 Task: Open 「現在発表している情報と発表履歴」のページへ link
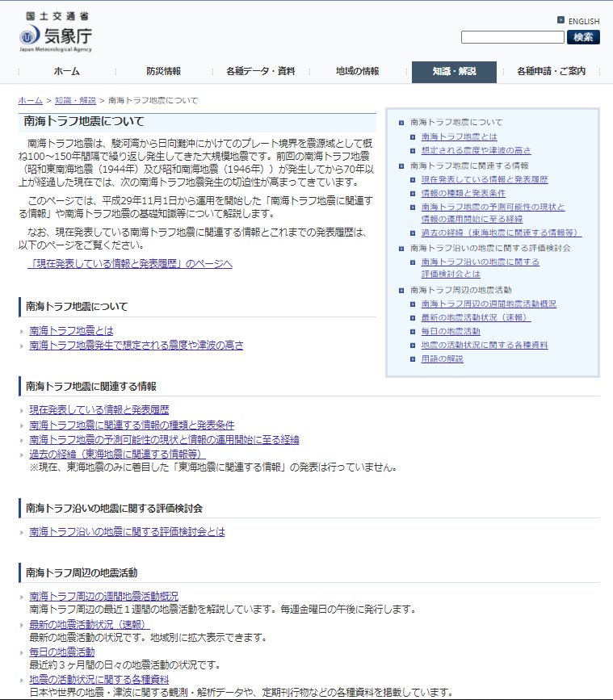(x=130, y=264)
